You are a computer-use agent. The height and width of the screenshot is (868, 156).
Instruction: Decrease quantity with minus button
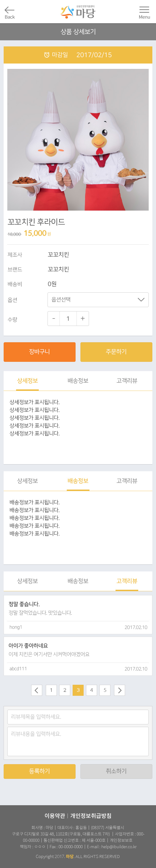(x=54, y=318)
